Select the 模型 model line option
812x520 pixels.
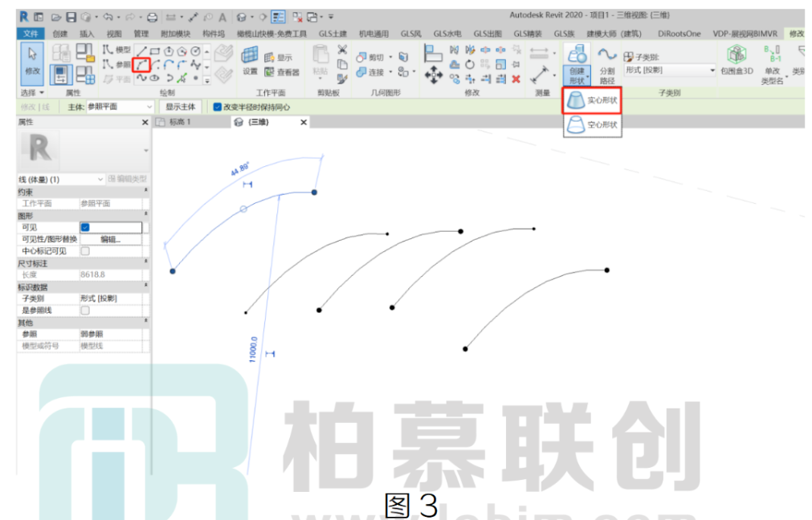point(116,50)
